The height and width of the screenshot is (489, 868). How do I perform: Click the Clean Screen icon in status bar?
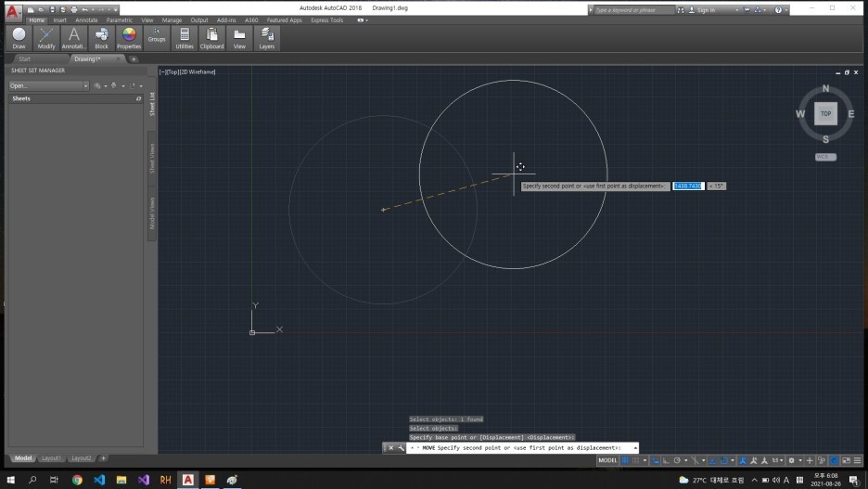(x=846, y=460)
